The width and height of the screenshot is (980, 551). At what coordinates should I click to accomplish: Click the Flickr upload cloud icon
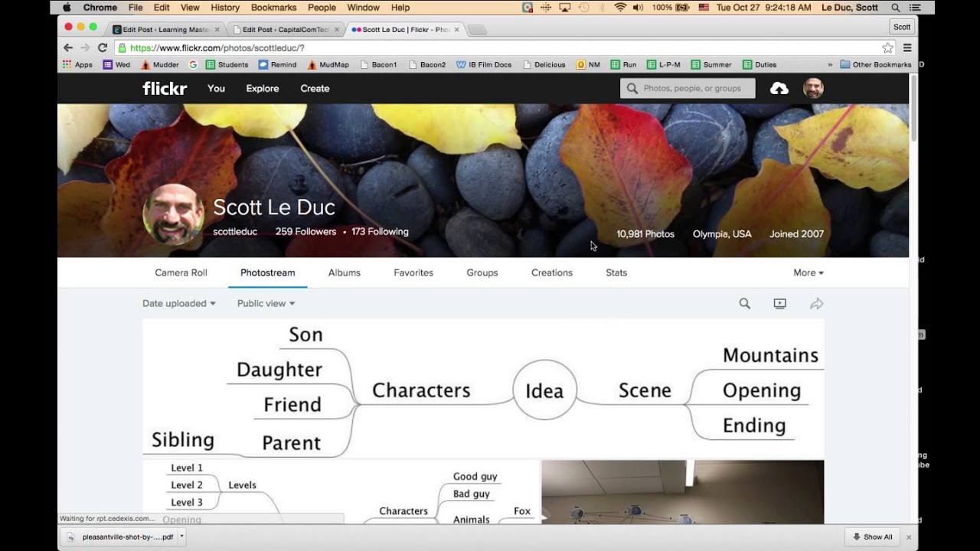[779, 89]
